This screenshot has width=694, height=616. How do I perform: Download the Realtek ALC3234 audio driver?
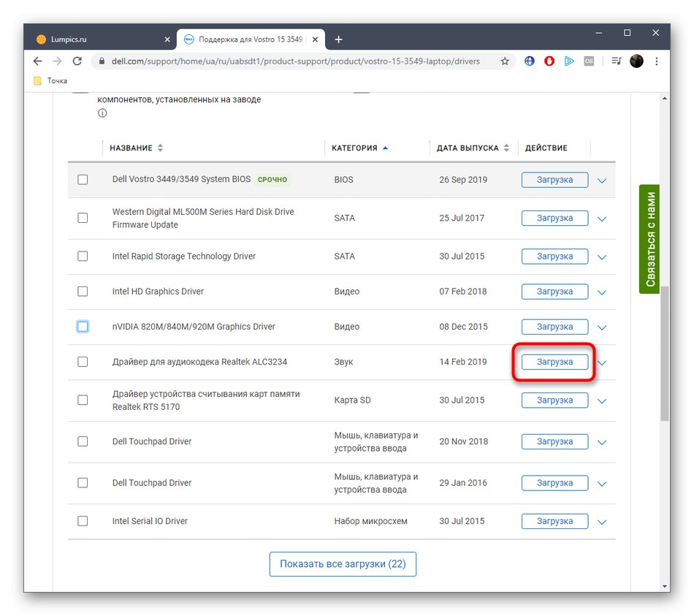[x=554, y=362]
